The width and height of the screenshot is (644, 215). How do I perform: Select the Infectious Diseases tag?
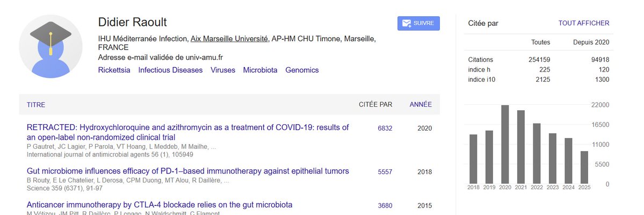(x=170, y=70)
